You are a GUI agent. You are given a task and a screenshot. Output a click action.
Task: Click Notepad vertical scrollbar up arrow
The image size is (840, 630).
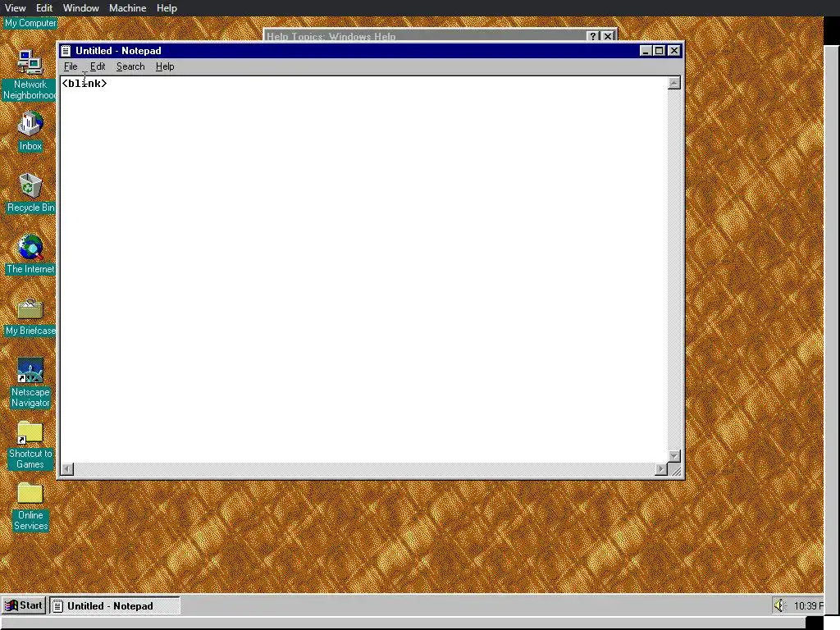coord(674,83)
